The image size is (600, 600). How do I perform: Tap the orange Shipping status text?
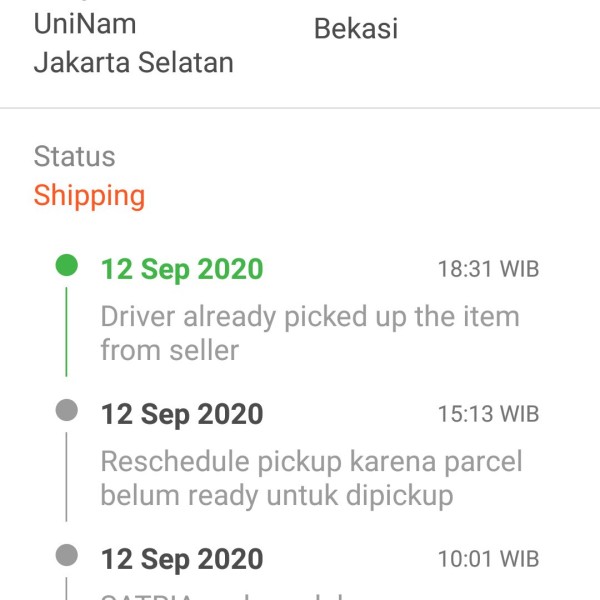click(90, 196)
